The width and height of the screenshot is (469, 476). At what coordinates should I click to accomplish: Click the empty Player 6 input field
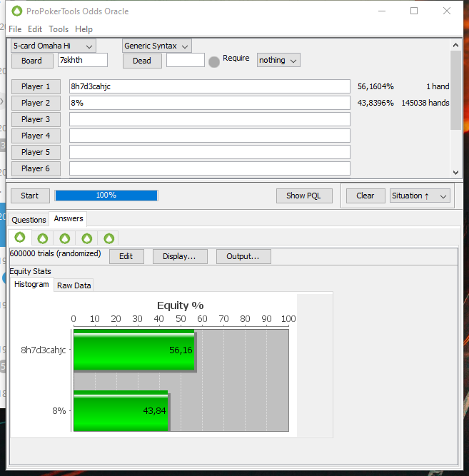210,168
